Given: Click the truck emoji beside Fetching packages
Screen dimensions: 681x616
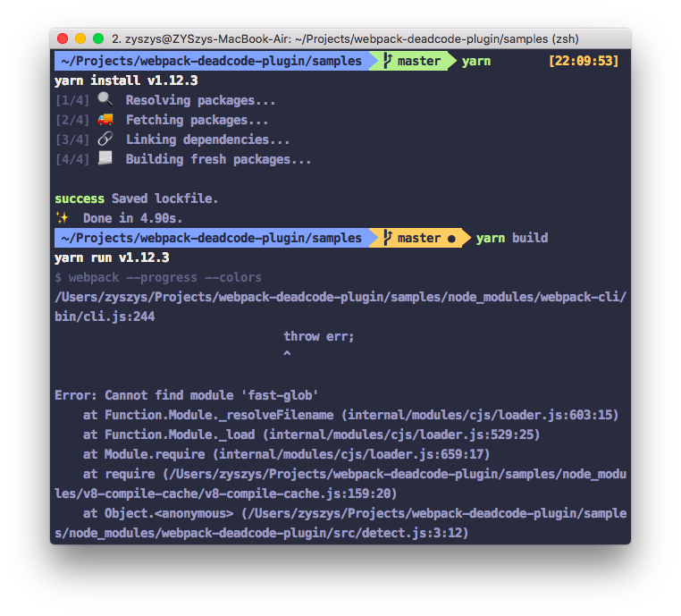Looking at the screenshot, I should pos(105,119).
